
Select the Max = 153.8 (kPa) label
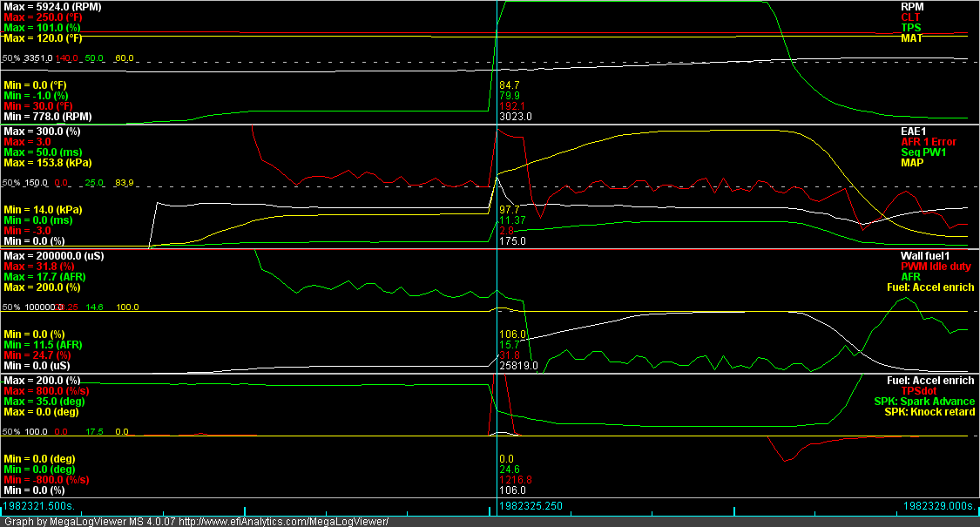click(x=47, y=163)
